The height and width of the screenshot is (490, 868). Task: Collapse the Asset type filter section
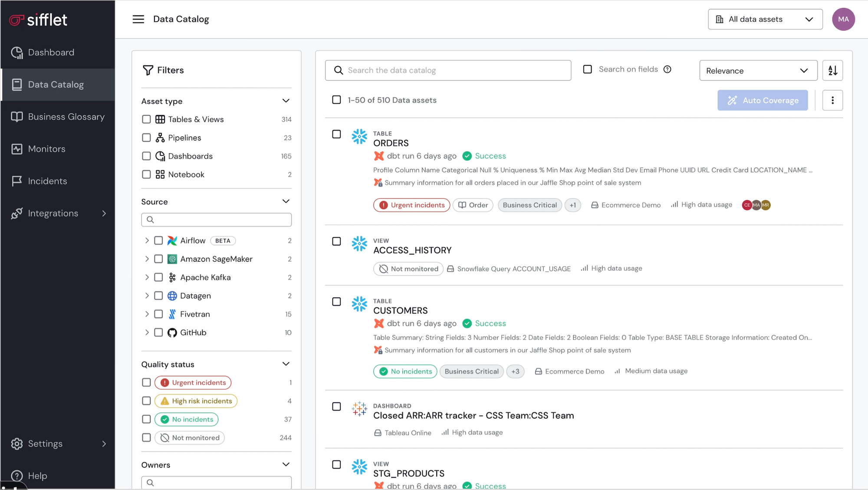pos(286,101)
